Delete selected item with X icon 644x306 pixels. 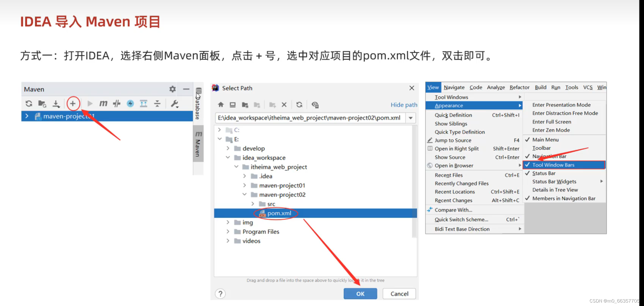pos(284,105)
